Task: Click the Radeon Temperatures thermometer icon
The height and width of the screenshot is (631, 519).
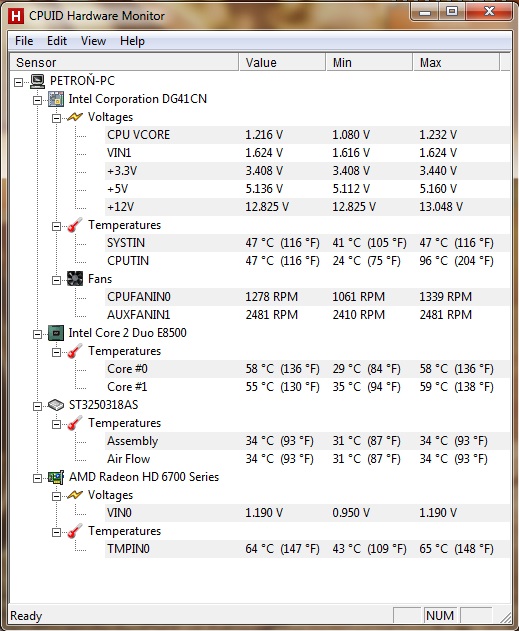Action: (74, 531)
